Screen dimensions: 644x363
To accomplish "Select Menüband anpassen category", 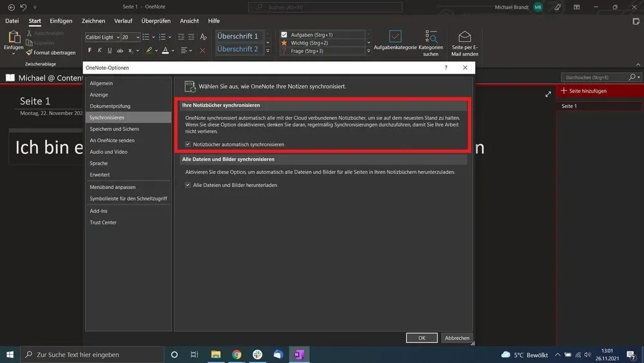I will (x=128, y=187).
